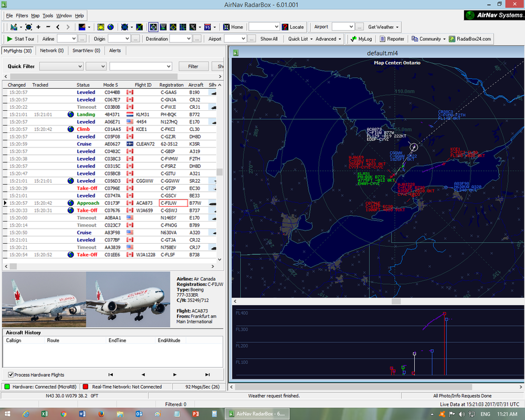
Task: Open the File menu
Action: 9,16
